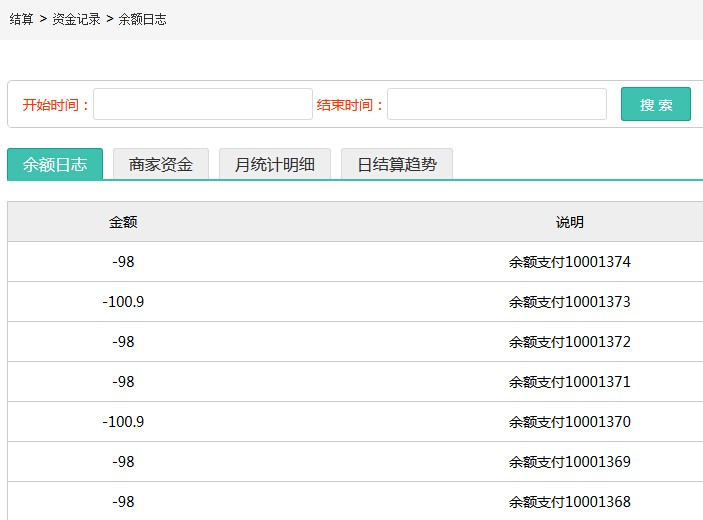This screenshot has height=520, width=703.
Task: Select the 余额支付10001368 description cell
Action: [569, 502]
